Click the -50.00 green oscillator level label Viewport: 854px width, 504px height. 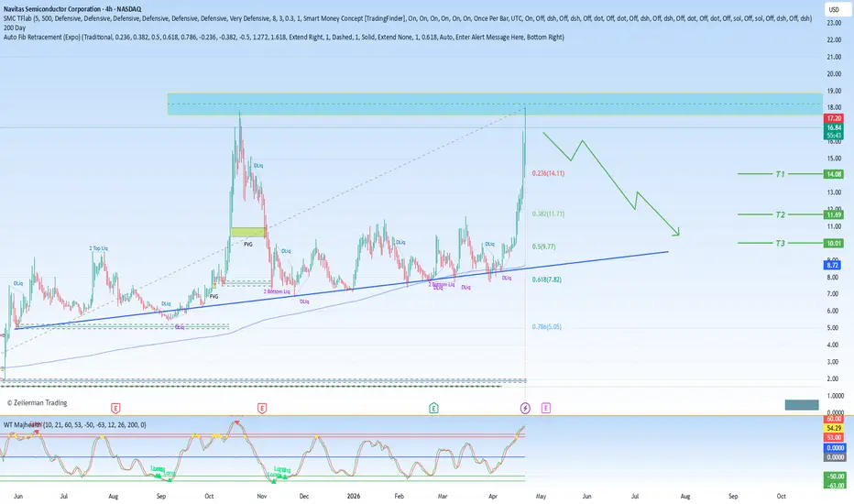[x=834, y=477]
